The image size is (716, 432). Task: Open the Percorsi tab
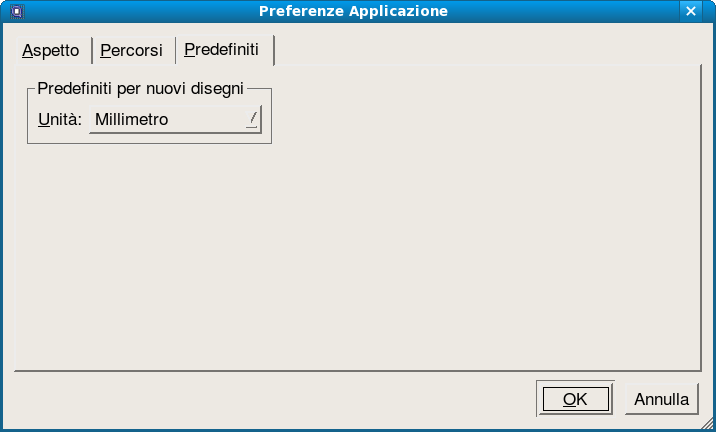pyautogui.click(x=131, y=50)
